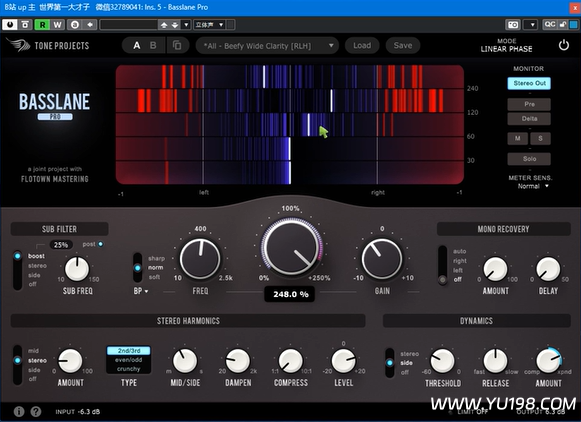Click the host program name field
Viewport: 581px width, 422px height.
click(129, 25)
